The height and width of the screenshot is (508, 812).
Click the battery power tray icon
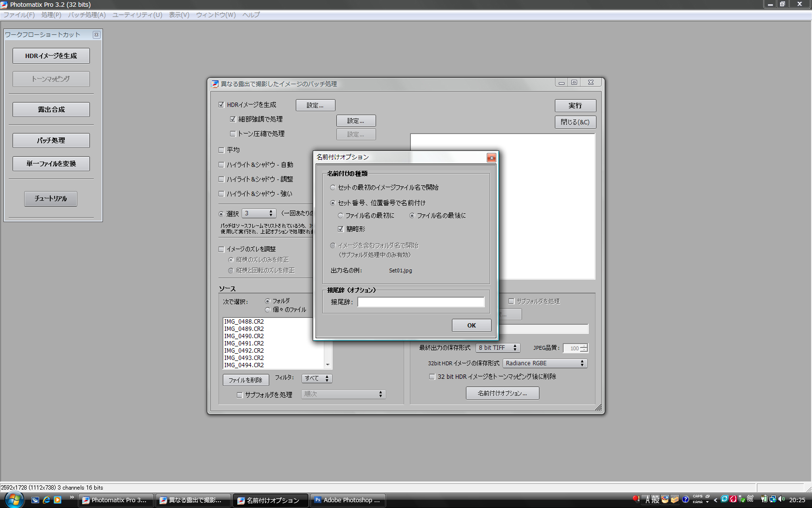764,499
